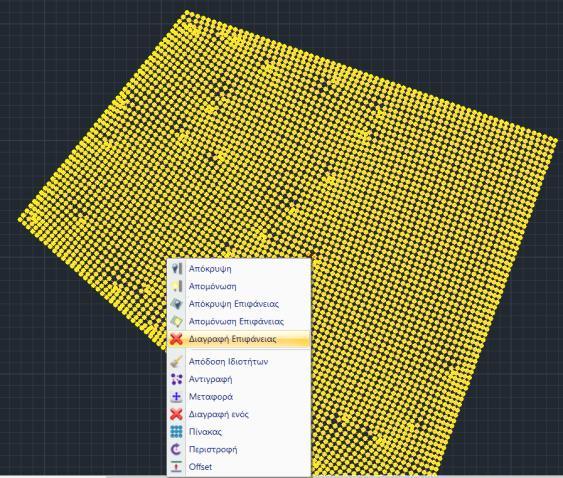The width and height of the screenshot is (563, 478).
Task: Click the Απομόνωση isolate icon
Action: (176, 286)
